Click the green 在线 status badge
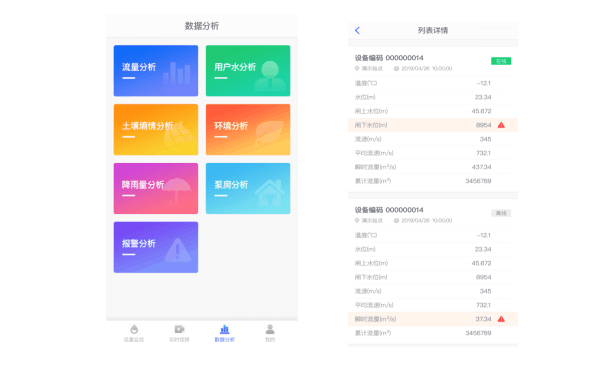600x378 pixels. click(501, 61)
